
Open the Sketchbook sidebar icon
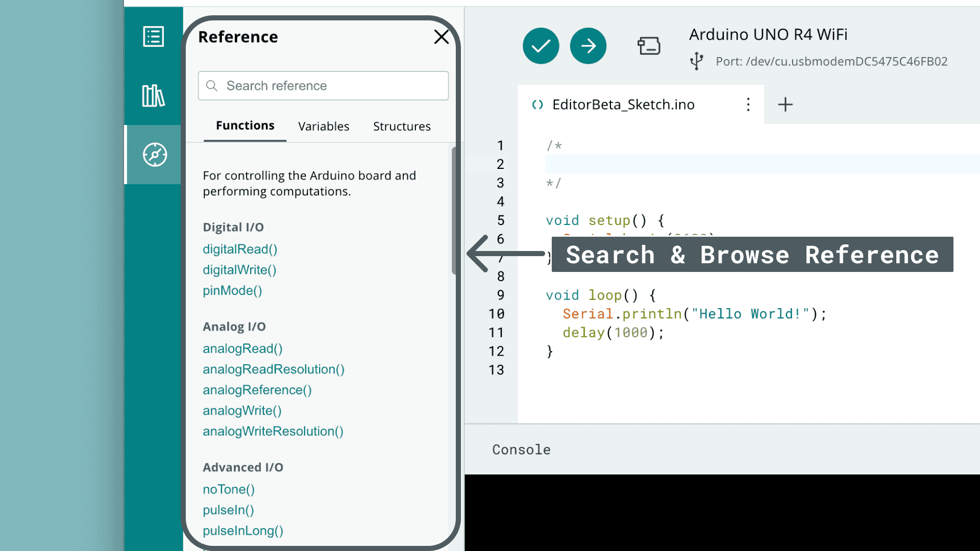(x=153, y=37)
